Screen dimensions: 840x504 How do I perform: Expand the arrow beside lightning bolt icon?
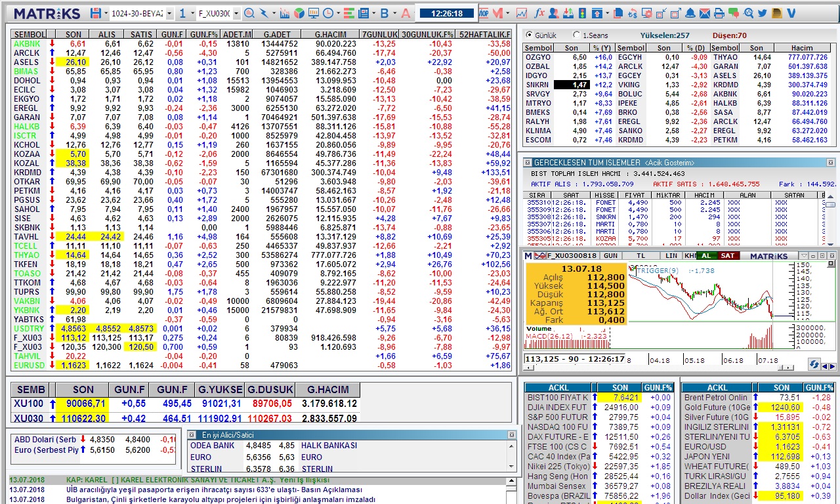click(274, 13)
